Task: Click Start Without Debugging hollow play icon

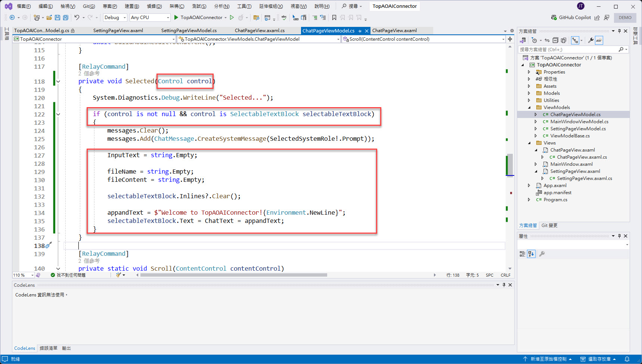Action: point(232,18)
